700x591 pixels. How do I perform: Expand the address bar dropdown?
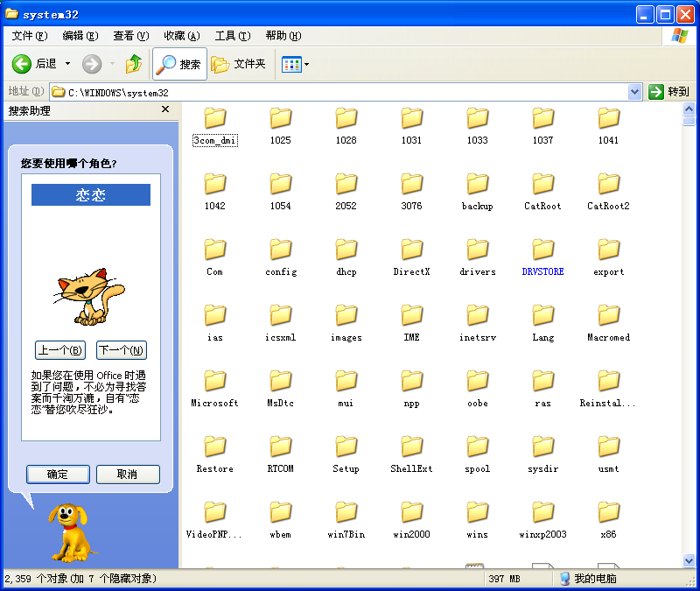[x=634, y=92]
